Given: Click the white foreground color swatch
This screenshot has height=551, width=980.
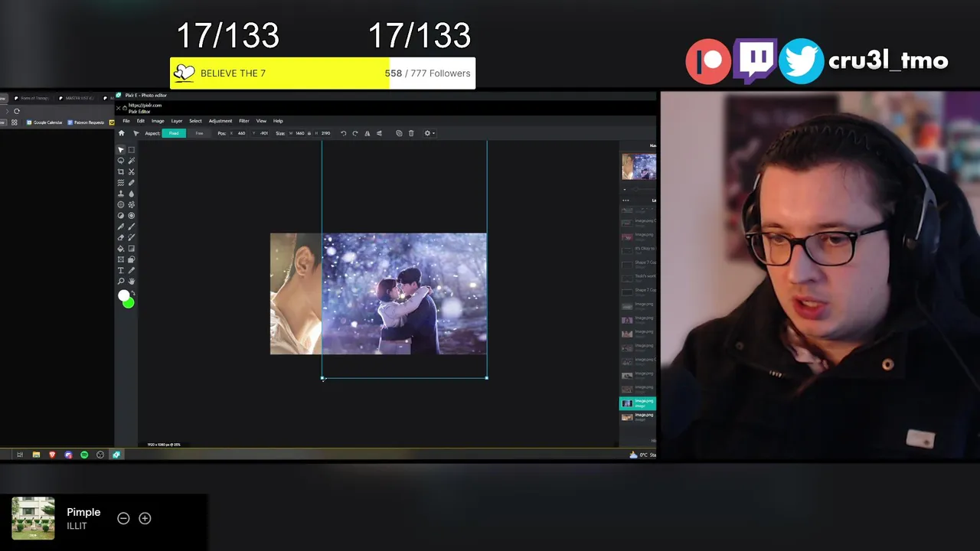Looking at the screenshot, I should click(x=124, y=295).
